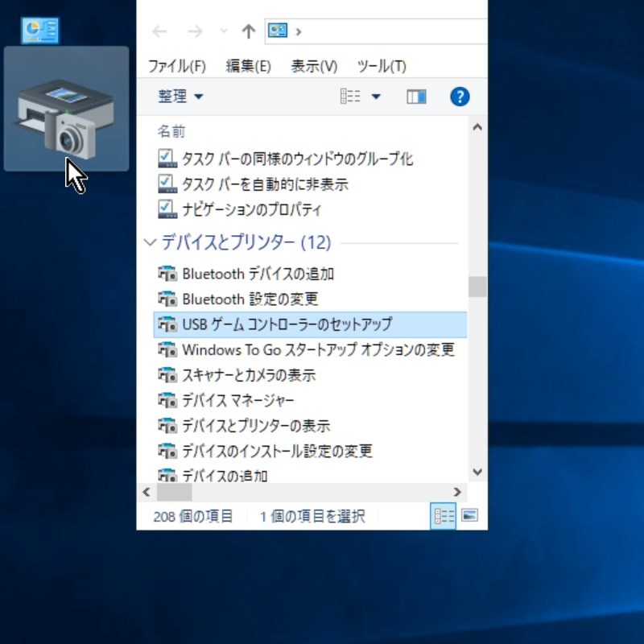
Task: Click the change view layout icon
Action: coord(350,97)
